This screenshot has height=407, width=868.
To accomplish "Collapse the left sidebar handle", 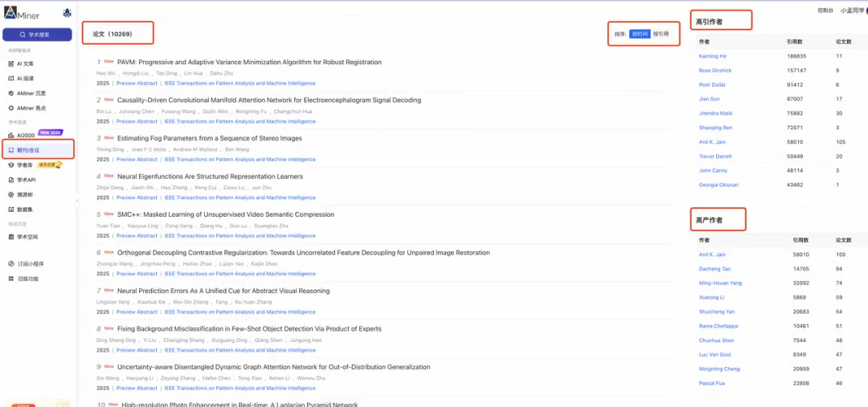I will coord(76,200).
